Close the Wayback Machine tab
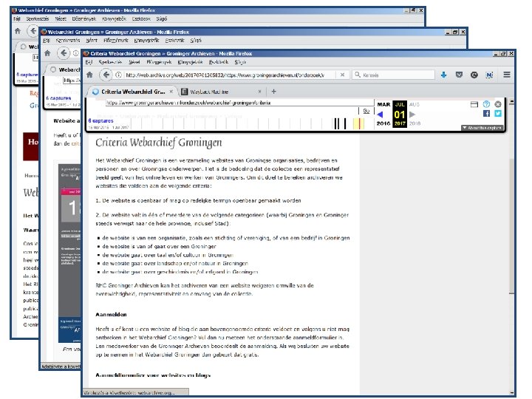532x399 pixels. tap(259, 92)
